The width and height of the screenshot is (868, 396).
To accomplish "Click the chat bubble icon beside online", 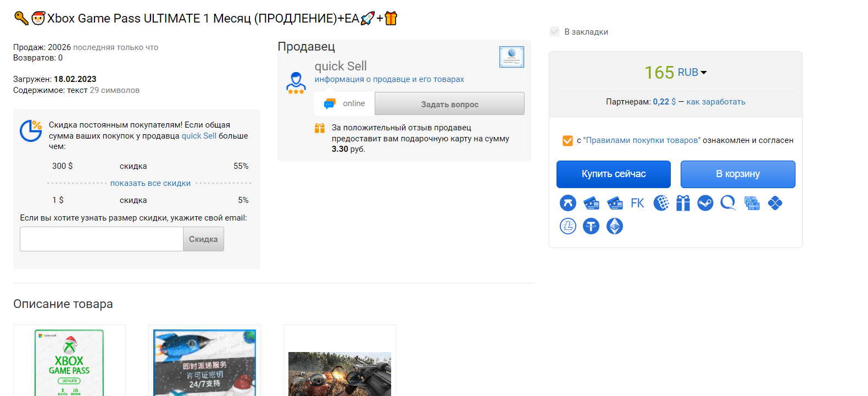I will (329, 103).
